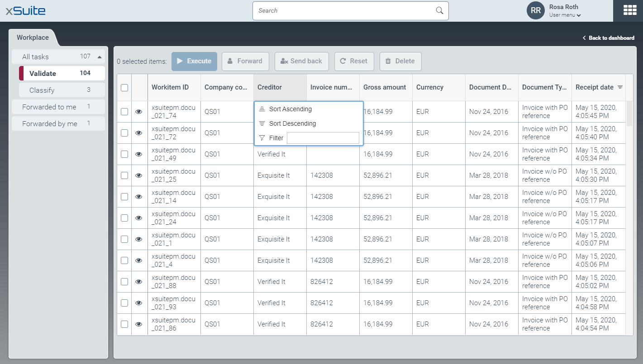Image resolution: width=643 pixels, height=364 pixels.
Task: Click the Creditor filter text field
Action: click(x=323, y=138)
